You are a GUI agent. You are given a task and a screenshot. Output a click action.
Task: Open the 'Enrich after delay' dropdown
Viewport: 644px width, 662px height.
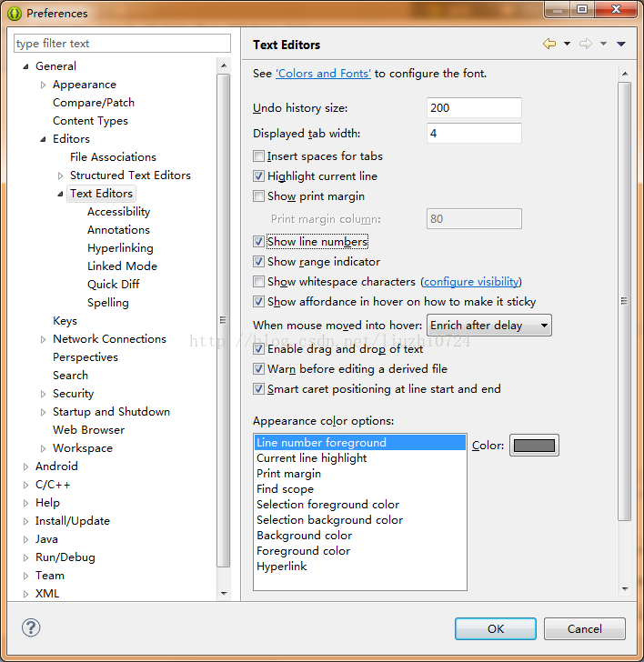pyautogui.click(x=489, y=326)
